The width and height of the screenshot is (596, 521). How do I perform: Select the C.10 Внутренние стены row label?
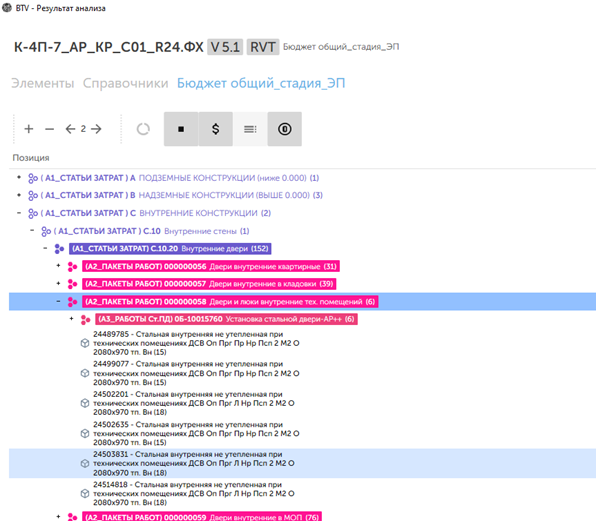click(152, 231)
